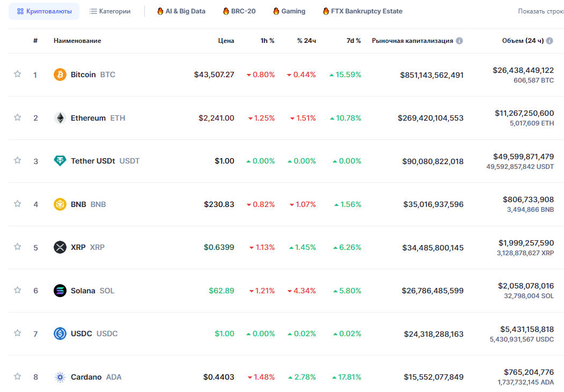This screenshot has height=392, width=564.
Task: Click Ethereum market cap $269,420,104,553
Action: click(x=430, y=118)
